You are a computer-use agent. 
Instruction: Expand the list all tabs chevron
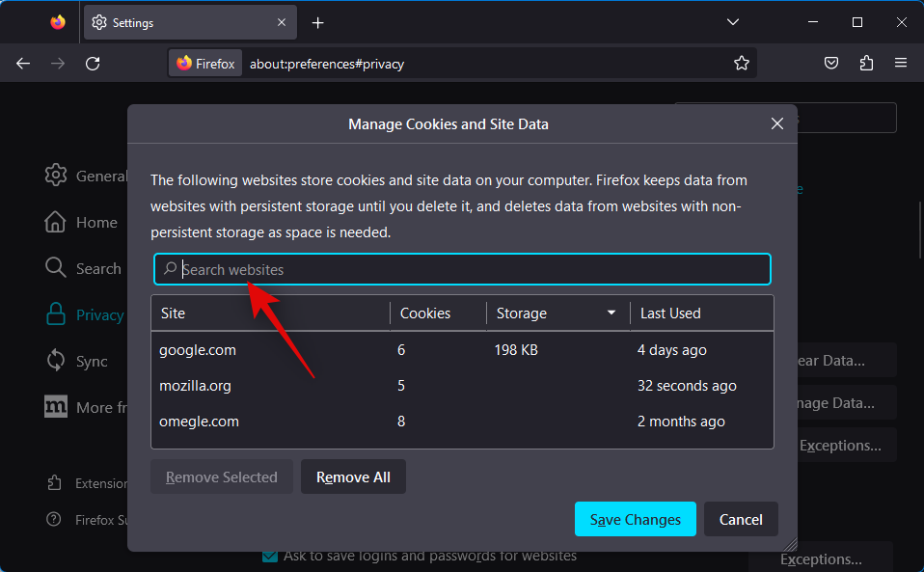point(733,22)
